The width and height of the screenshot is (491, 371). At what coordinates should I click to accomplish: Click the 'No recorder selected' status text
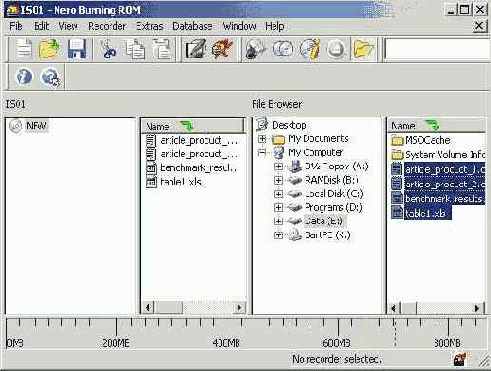coord(337,359)
